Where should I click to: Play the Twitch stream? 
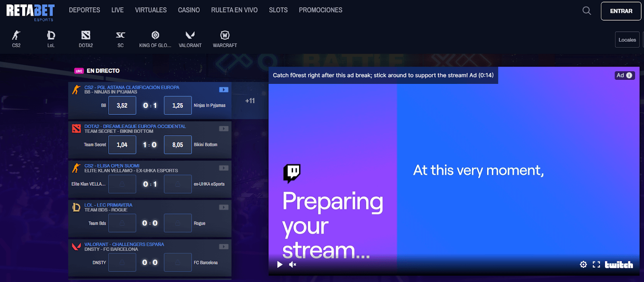pyautogui.click(x=280, y=265)
